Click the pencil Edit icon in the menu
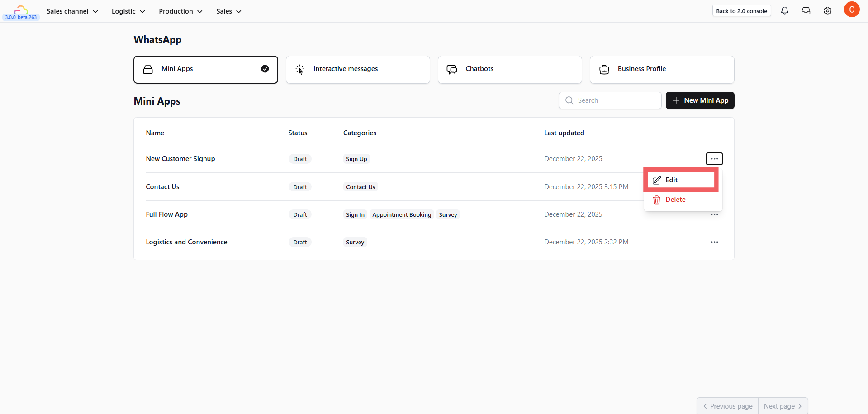The width and height of the screenshot is (868, 414). [657, 180]
